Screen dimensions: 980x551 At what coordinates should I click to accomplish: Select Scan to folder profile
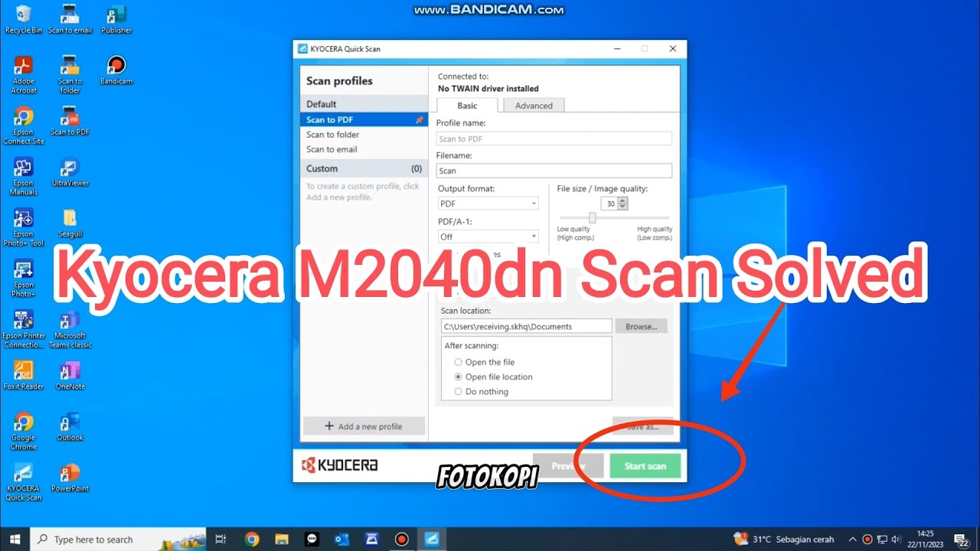pyautogui.click(x=364, y=135)
